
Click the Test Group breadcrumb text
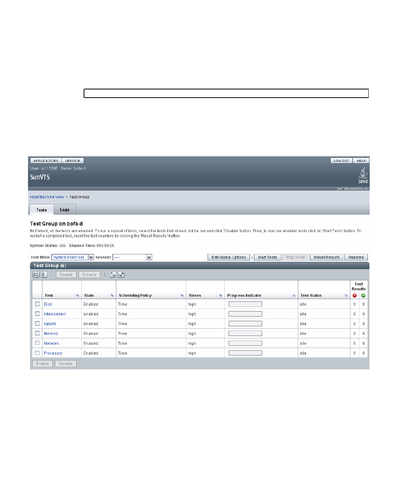79,197
